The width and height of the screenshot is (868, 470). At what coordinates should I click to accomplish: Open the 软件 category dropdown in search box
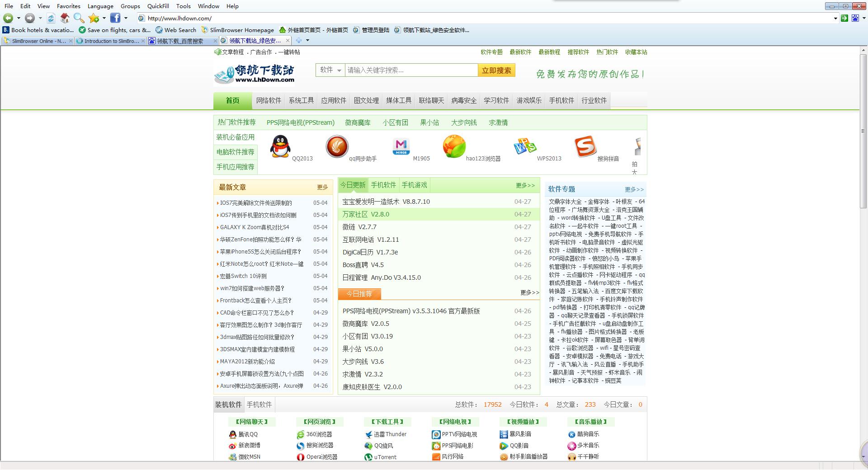tap(330, 70)
